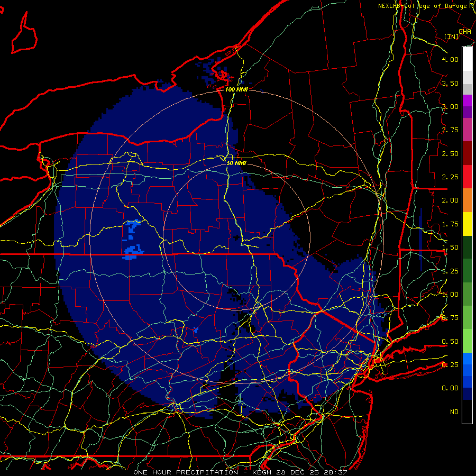Click the "50 NMI" range ring label
476x476 pixels.
click(236, 163)
